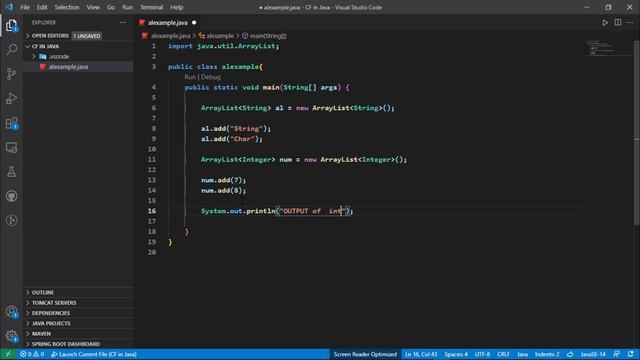Image resolution: width=640 pixels, height=360 pixels.
Task: Click the Java status thumbs-up icon
Action: coord(570,354)
